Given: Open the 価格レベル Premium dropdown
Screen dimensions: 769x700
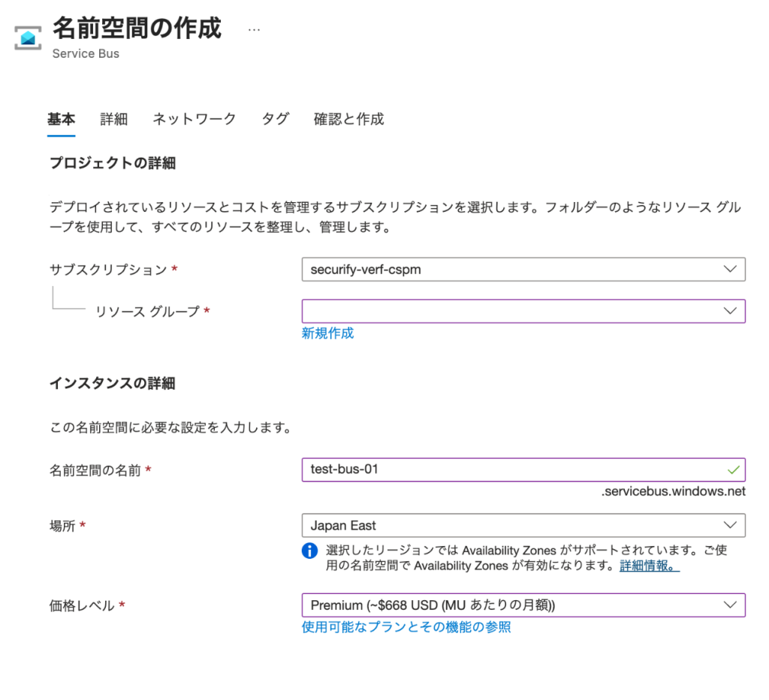Looking at the screenshot, I should pyautogui.click(x=523, y=605).
